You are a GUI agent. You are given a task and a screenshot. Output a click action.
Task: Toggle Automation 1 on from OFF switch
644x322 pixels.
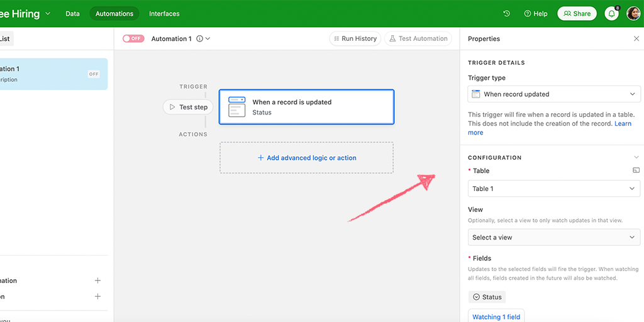133,39
